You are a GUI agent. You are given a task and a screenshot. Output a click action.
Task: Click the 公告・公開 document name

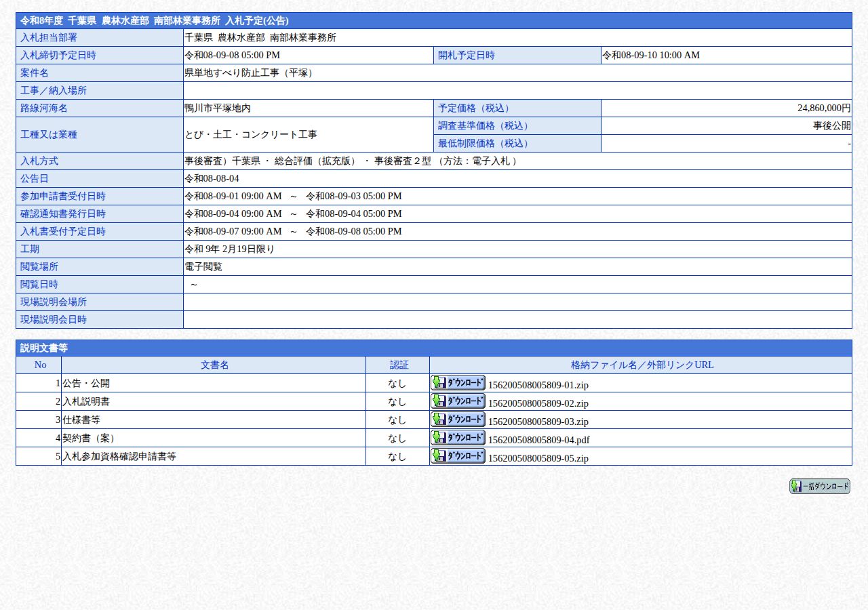pyautogui.click(x=86, y=383)
